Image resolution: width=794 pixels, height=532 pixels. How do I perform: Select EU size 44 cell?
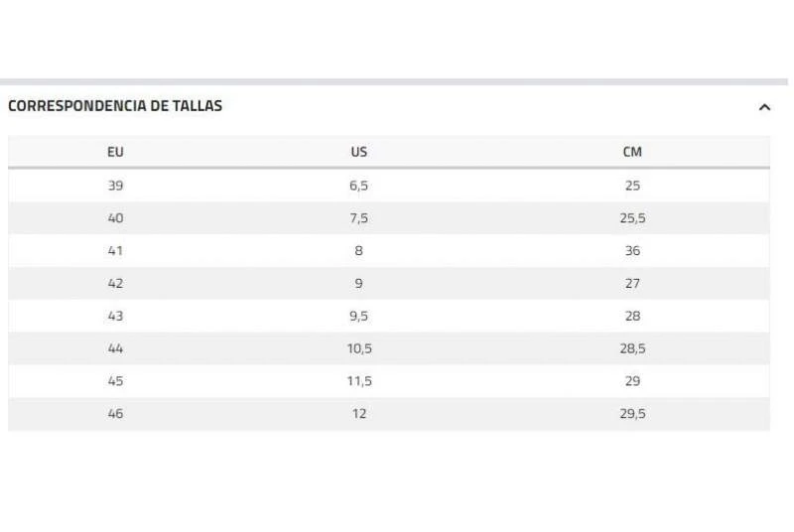(115, 348)
